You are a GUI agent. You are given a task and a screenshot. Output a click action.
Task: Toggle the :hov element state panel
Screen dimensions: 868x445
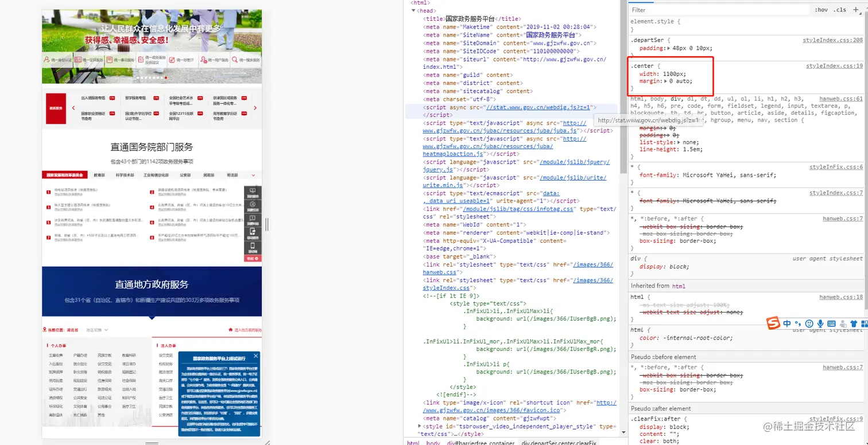click(x=821, y=10)
